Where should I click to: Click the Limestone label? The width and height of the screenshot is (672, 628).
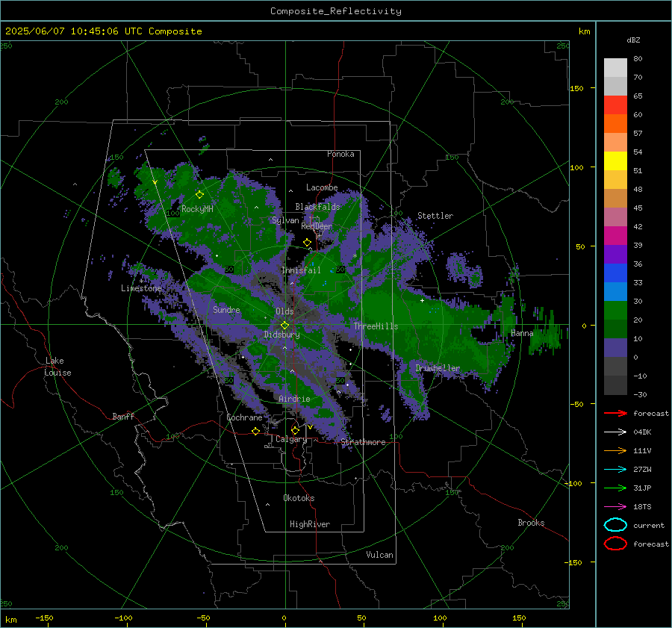coord(141,288)
